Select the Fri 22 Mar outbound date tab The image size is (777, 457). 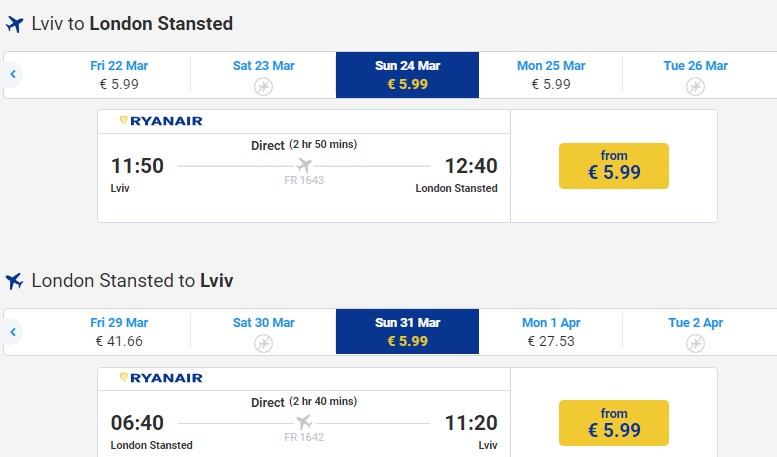(x=119, y=75)
